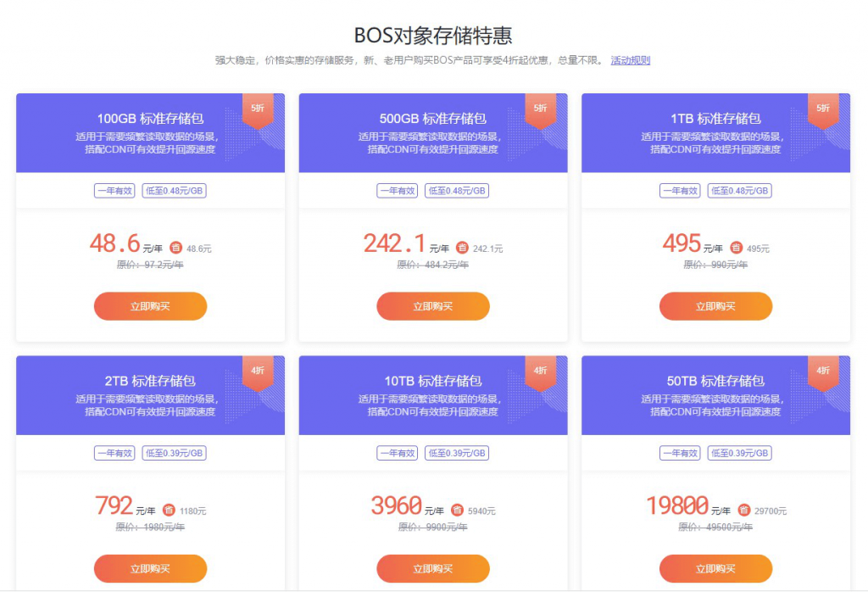The height and width of the screenshot is (592, 868).
Task: Click 立即购买 on the 50TB storage package
Action: pyautogui.click(x=716, y=568)
